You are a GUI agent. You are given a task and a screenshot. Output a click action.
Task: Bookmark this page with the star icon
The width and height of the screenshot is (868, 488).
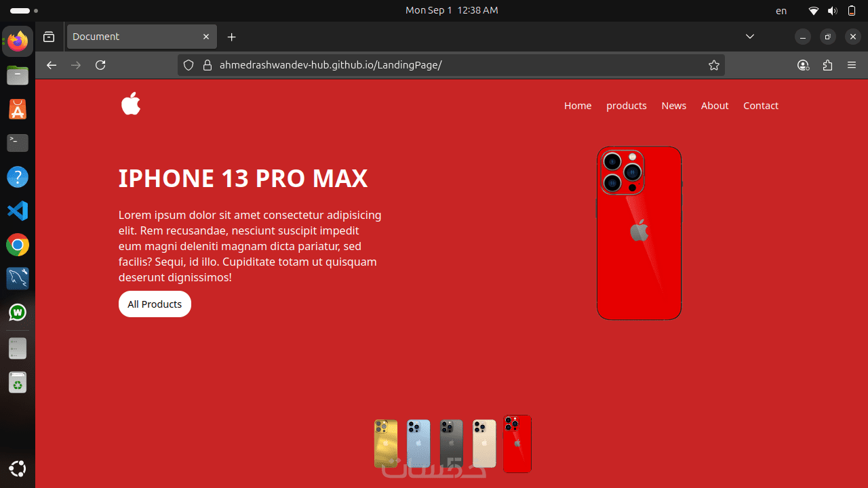coord(713,65)
